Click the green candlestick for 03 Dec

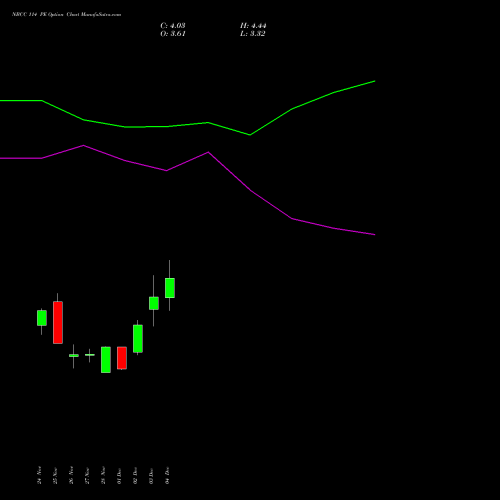pos(154,303)
